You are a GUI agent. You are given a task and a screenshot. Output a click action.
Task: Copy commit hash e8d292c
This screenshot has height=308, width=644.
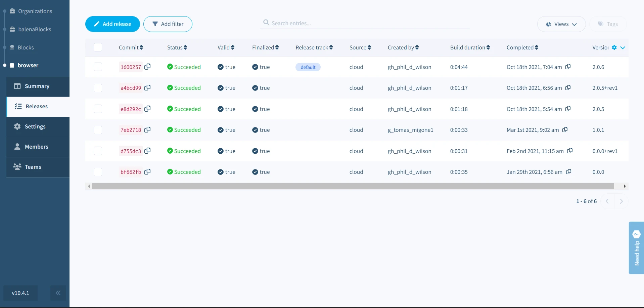(x=147, y=109)
